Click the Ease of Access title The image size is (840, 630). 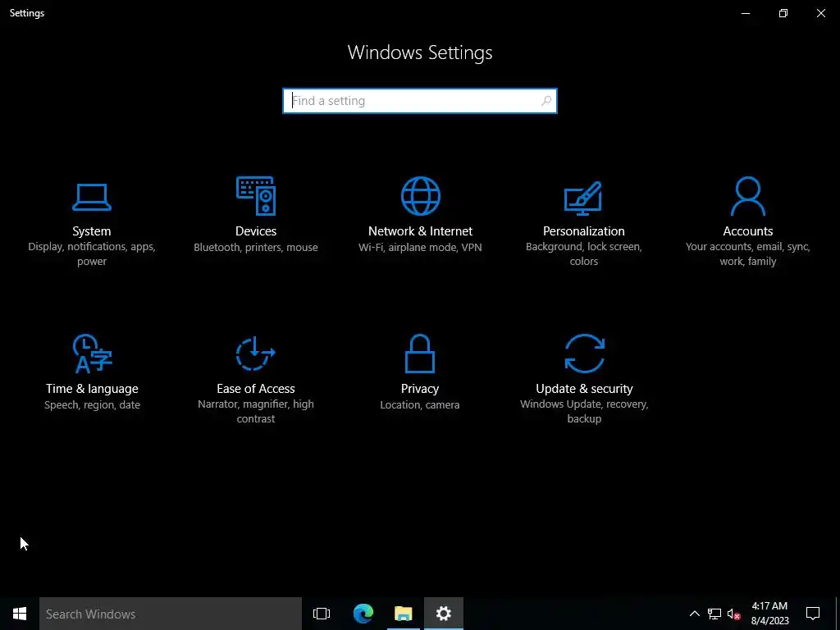coord(256,388)
